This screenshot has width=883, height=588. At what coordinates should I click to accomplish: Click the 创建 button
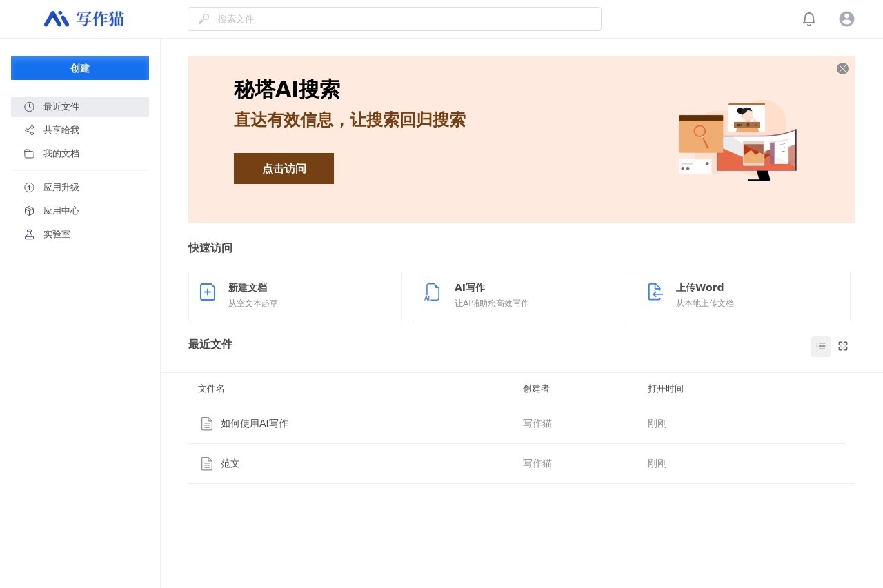[x=80, y=68]
